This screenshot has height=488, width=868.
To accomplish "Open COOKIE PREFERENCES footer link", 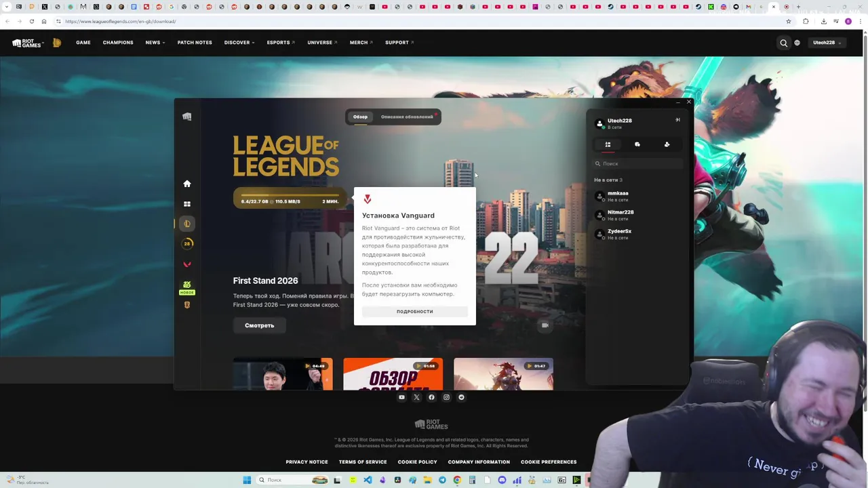I will coord(549,462).
